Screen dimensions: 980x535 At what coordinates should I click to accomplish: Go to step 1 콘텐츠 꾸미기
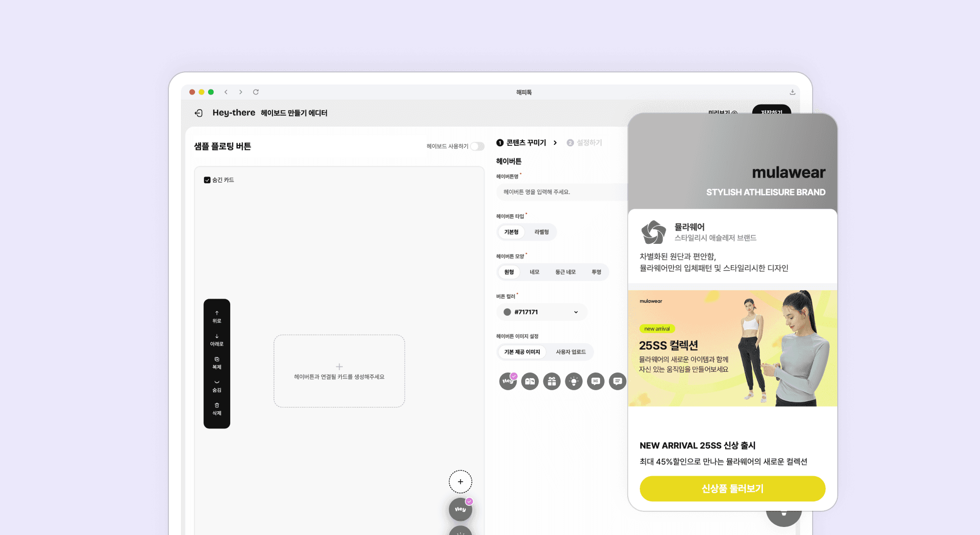coord(521,143)
